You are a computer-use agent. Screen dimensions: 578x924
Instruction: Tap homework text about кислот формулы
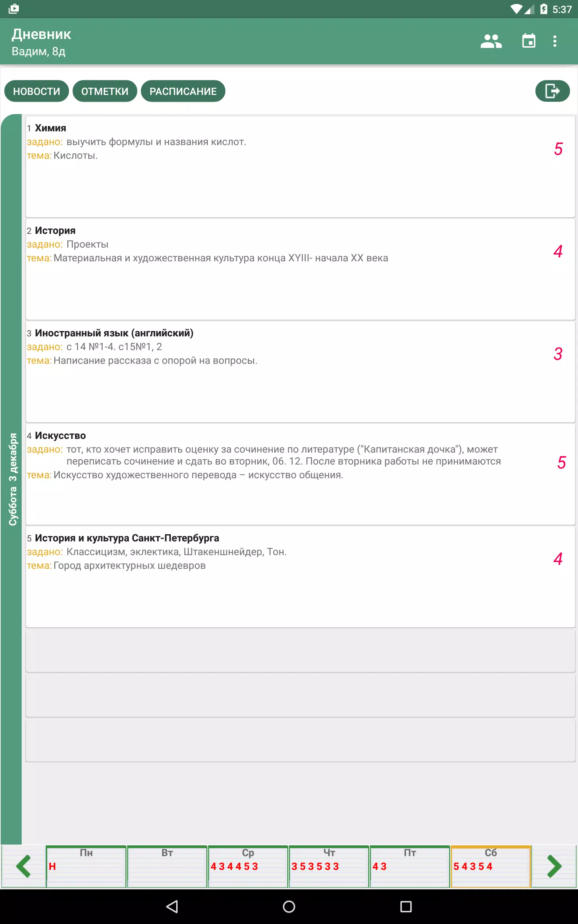(x=156, y=141)
